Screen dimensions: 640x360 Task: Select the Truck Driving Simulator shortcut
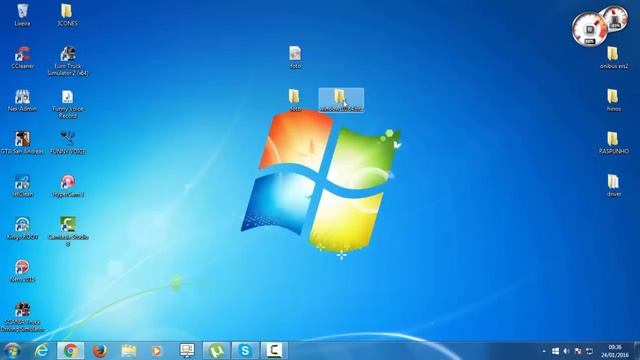22,317
